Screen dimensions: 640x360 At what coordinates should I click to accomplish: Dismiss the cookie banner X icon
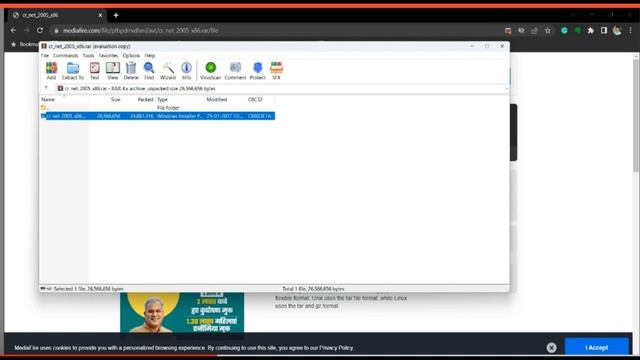[x=551, y=347]
